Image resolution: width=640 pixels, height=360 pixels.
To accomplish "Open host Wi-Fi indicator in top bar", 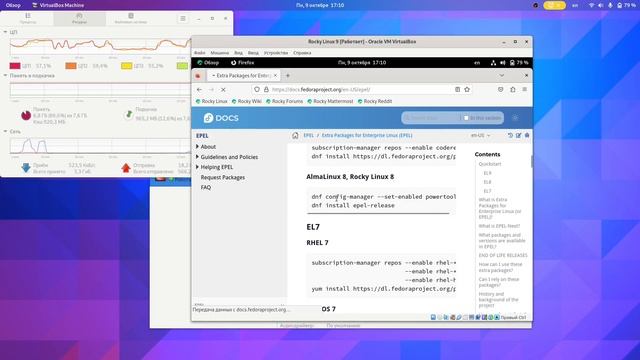I will (591, 5).
